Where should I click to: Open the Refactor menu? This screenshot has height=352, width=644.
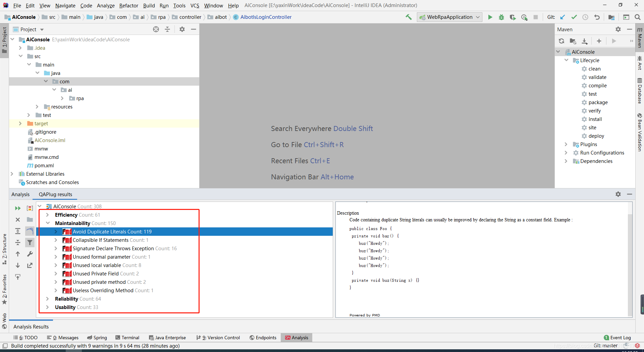tap(129, 5)
